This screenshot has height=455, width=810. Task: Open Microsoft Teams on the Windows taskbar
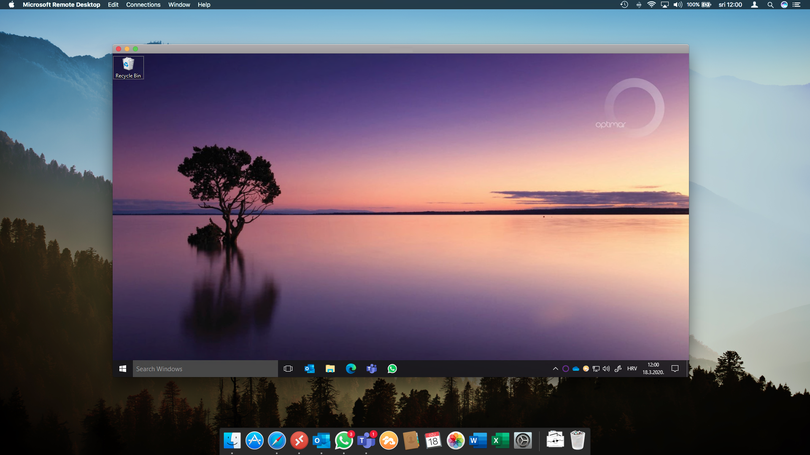pyautogui.click(x=371, y=369)
